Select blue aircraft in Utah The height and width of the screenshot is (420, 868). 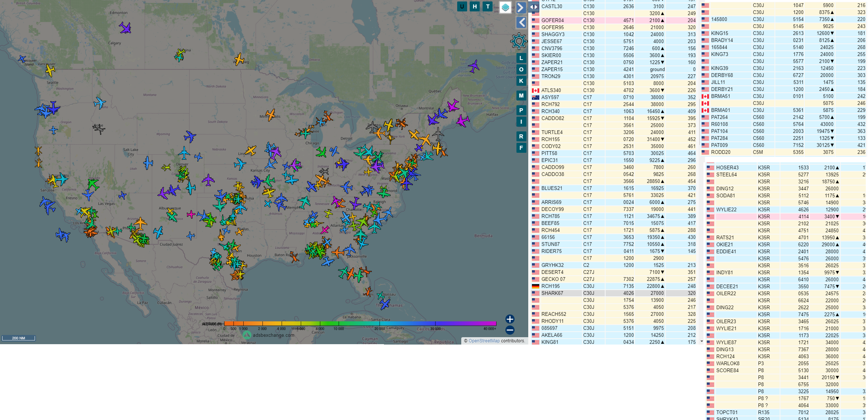pos(148,163)
